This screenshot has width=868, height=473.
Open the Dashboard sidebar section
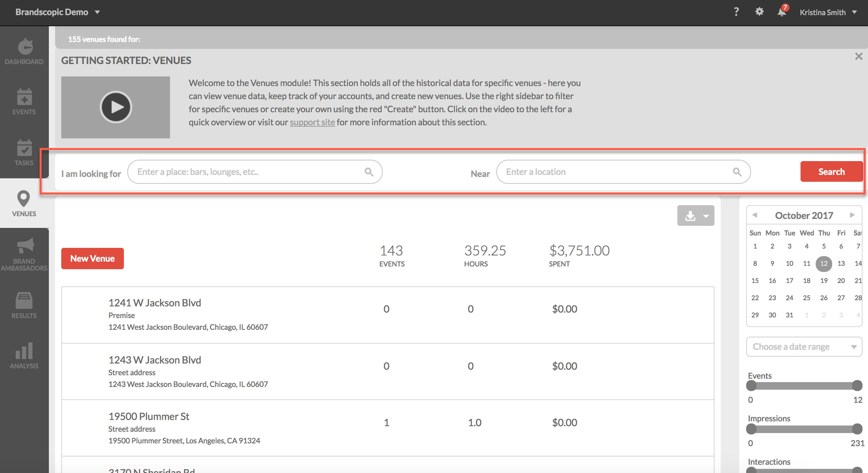(24, 52)
